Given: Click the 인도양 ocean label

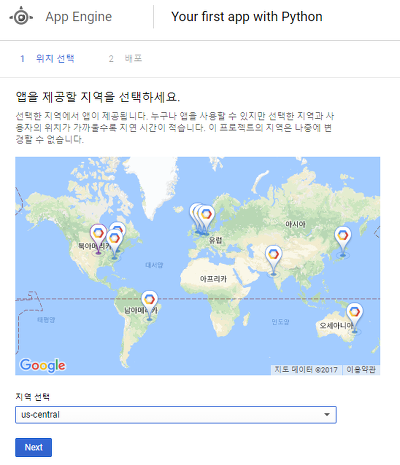Looking at the screenshot, I should (280, 322).
